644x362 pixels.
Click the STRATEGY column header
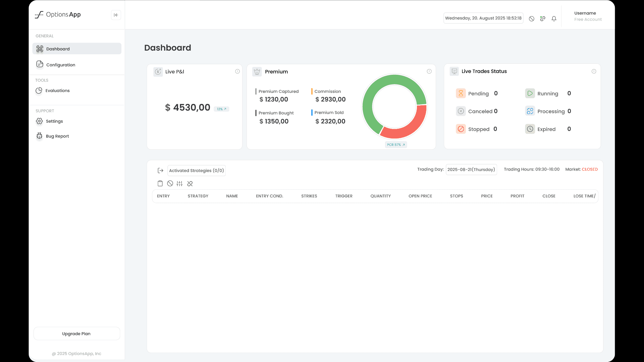198,196
